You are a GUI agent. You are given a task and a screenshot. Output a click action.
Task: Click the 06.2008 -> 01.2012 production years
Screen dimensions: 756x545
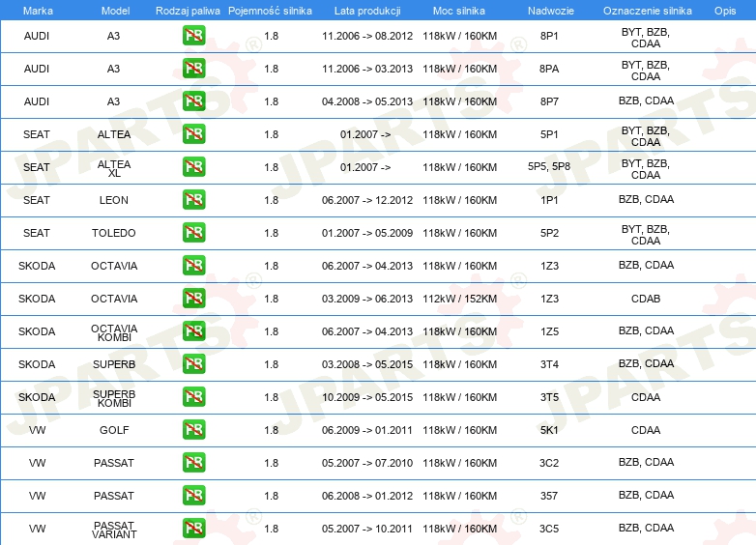point(367,496)
